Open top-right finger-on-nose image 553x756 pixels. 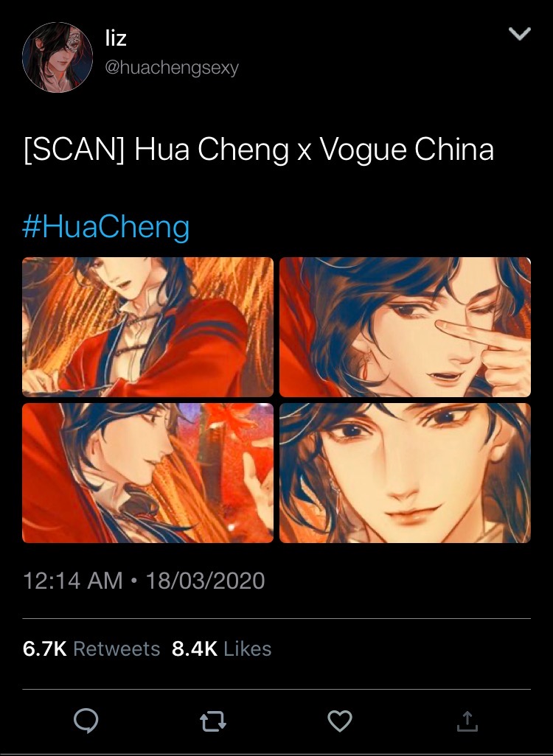point(405,327)
